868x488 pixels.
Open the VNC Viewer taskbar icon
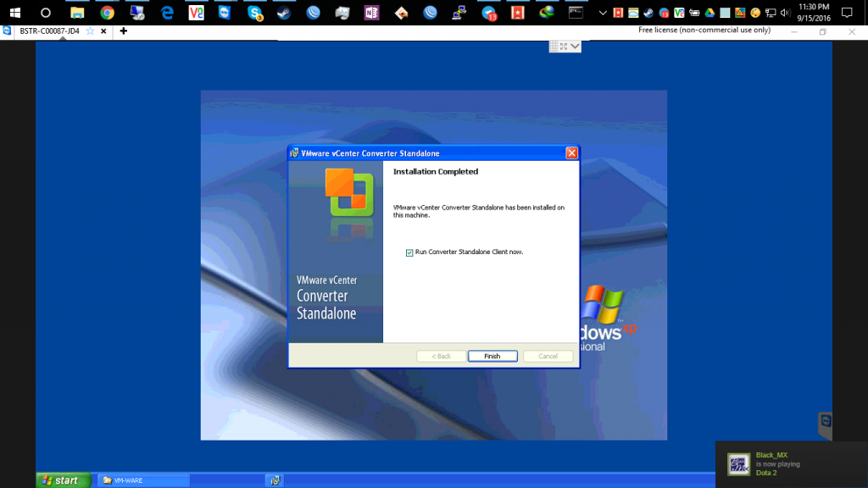pyautogui.click(x=196, y=12)
